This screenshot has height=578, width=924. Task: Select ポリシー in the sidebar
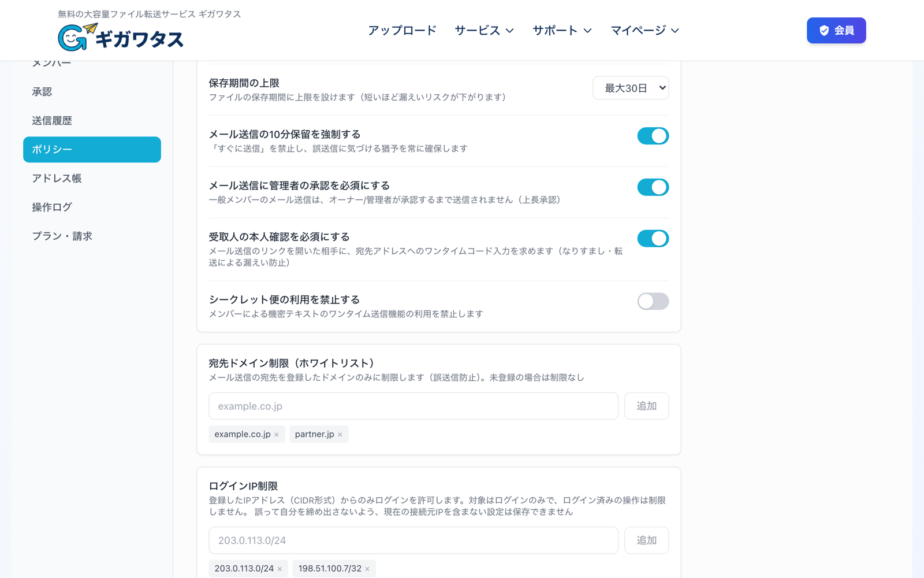(92, 150)
